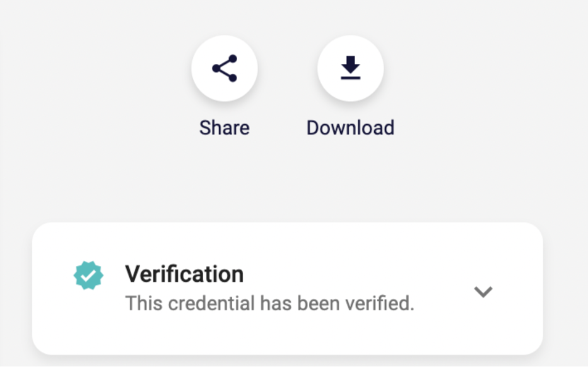Click the credential verified status message
The height and width of the screenshot is (367, 588).
tap(270, 303)
